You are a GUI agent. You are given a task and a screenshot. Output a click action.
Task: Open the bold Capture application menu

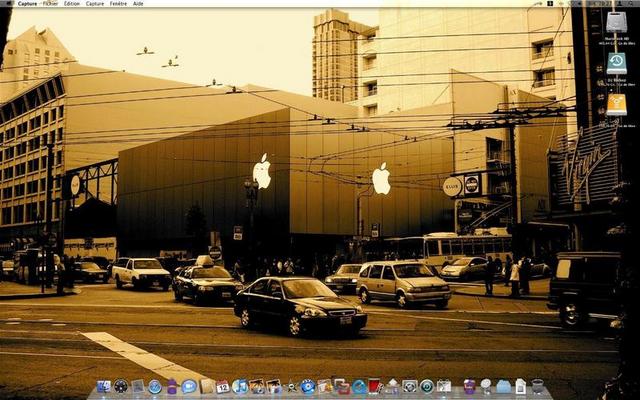tap(28, 3)
